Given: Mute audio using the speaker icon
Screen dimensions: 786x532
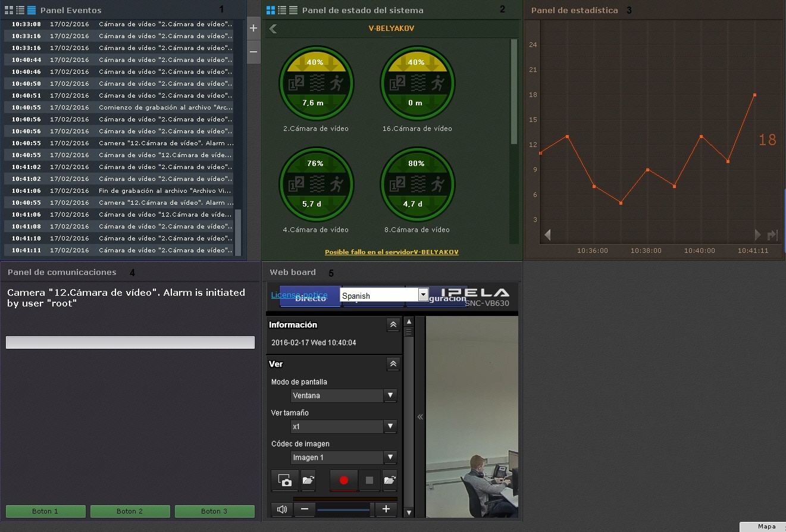Looking at the screenshot, I should (x=282, y=509).
